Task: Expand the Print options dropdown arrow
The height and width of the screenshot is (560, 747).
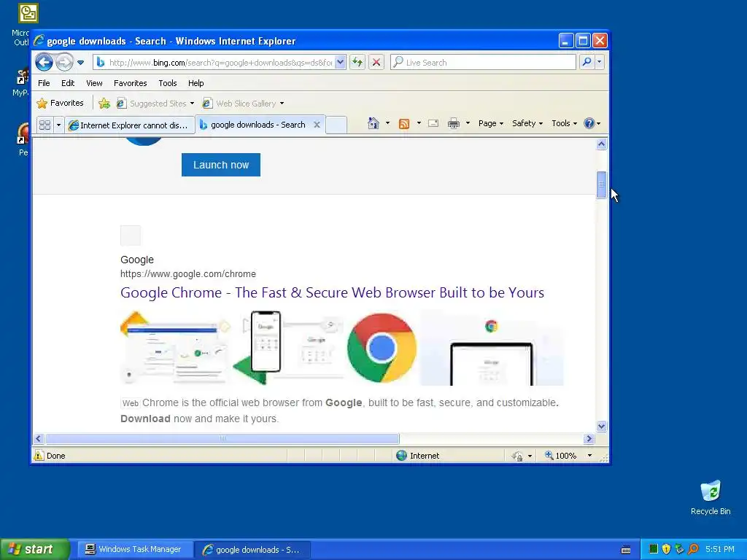Action: pos(468,123)
